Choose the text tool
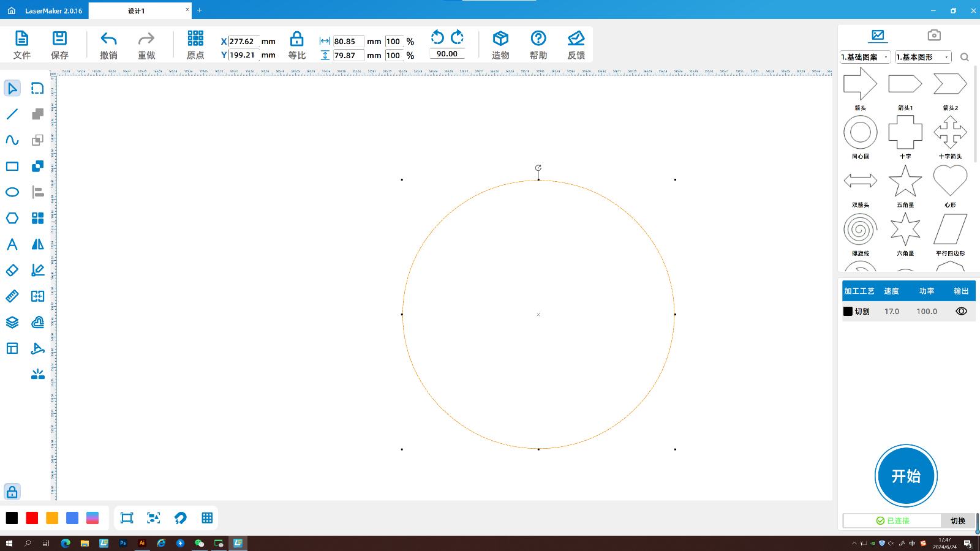980x551 pixels. 12,244
